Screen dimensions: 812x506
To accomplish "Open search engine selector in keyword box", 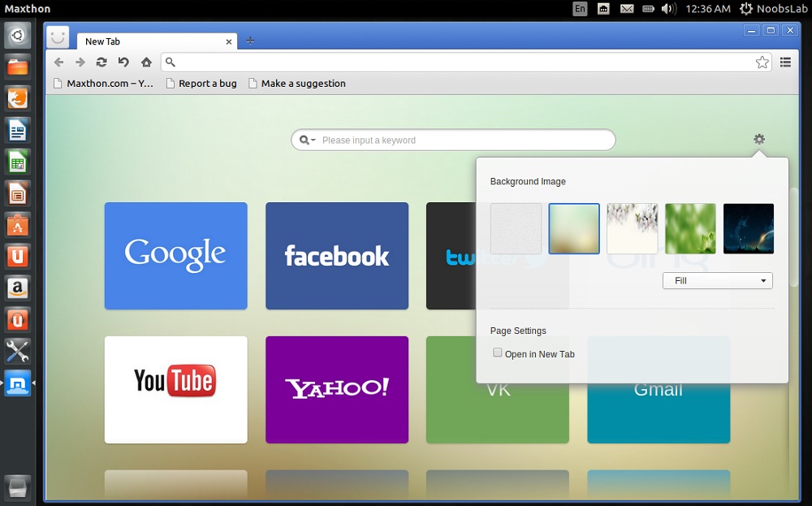I will [x=308, y=140].
